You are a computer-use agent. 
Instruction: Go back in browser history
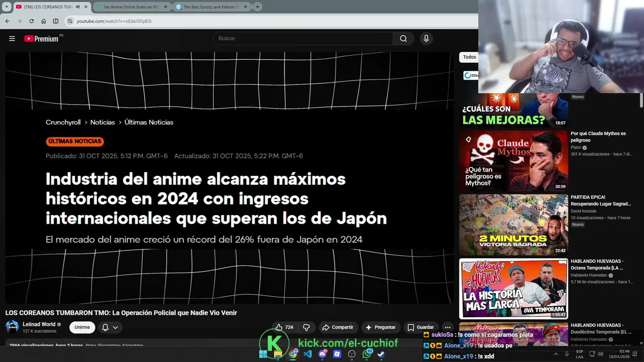click(7, 21)
